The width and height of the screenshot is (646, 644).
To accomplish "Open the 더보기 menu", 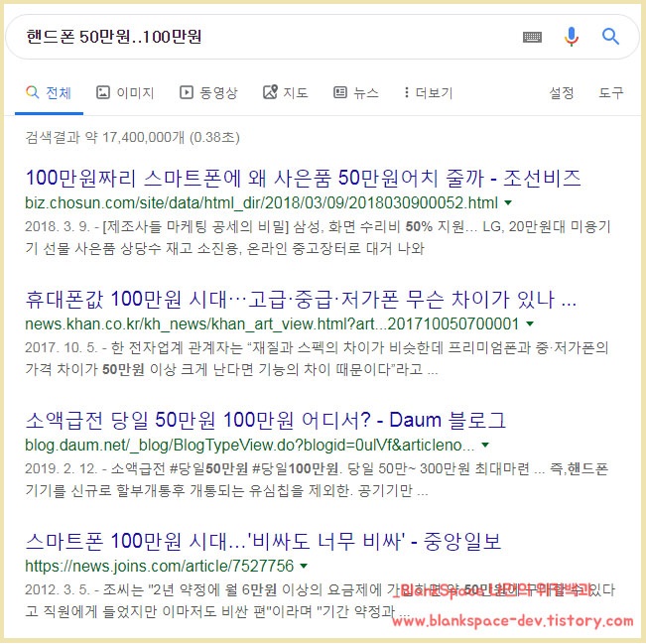I will tap(428, 92).
